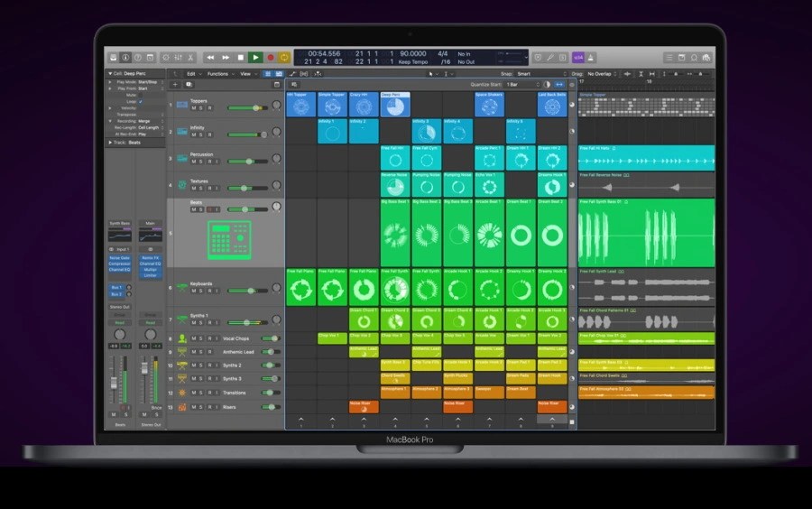Collapse the Recording parameter triangle

(110, 121)
